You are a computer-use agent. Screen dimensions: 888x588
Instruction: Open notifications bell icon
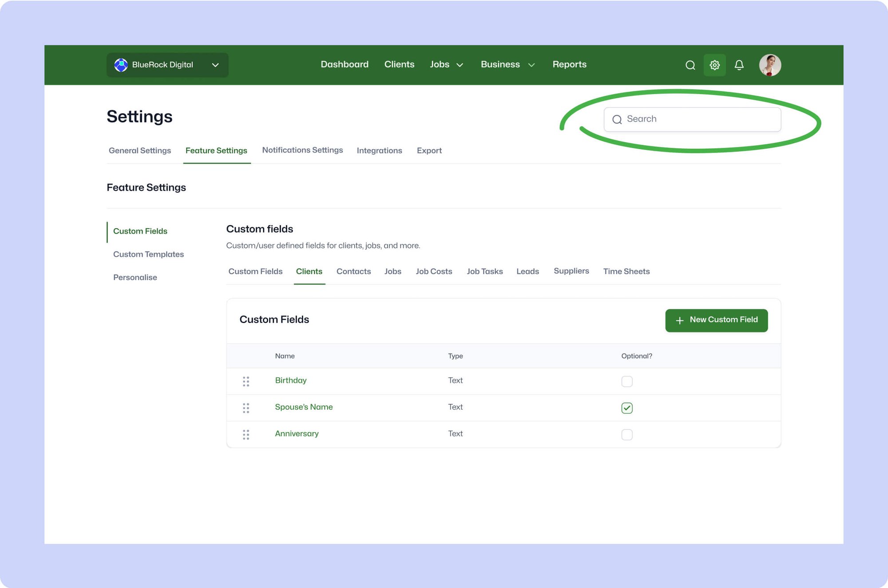point(739,65)
